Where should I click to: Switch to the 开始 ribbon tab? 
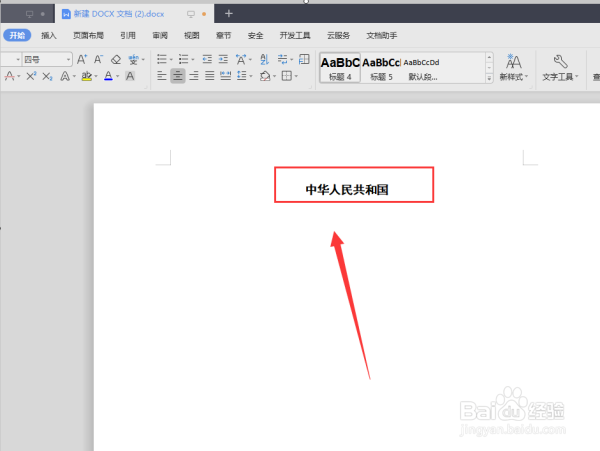click(x=17, y=36)
